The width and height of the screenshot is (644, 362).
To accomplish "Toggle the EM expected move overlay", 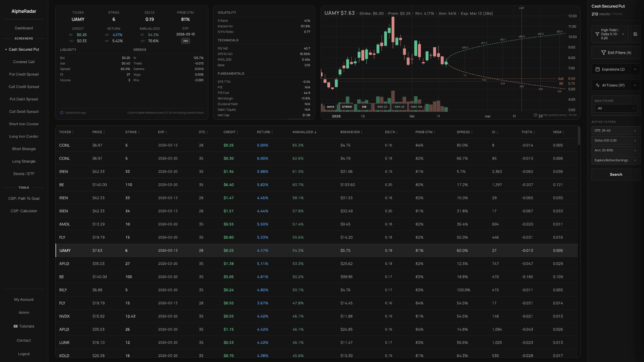I will pyautogui.click(x=364, y=107).
